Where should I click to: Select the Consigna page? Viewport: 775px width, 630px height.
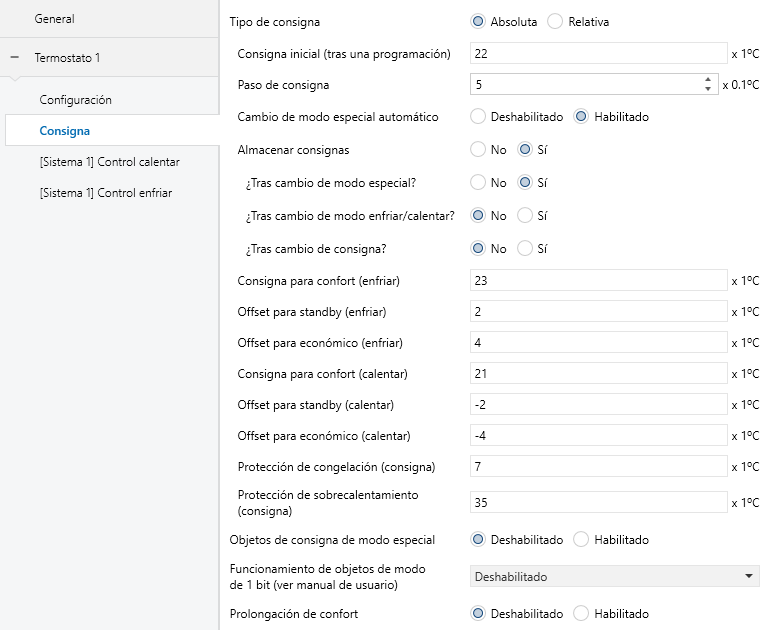coord(112,131)
